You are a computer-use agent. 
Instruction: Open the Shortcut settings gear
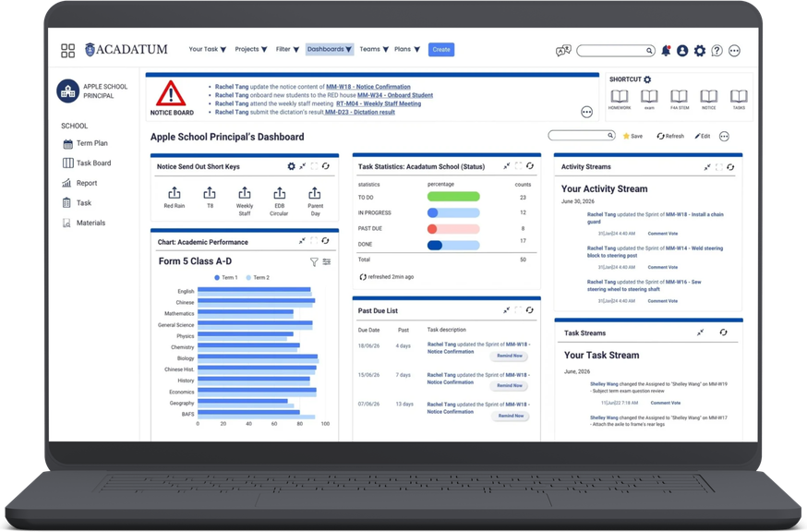click(x=647, y=79)
